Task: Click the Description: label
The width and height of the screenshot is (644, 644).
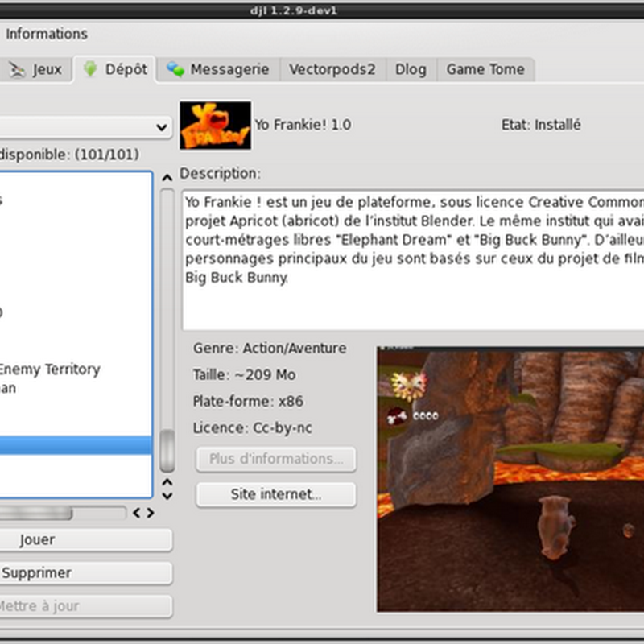Action: click(220, 174)
